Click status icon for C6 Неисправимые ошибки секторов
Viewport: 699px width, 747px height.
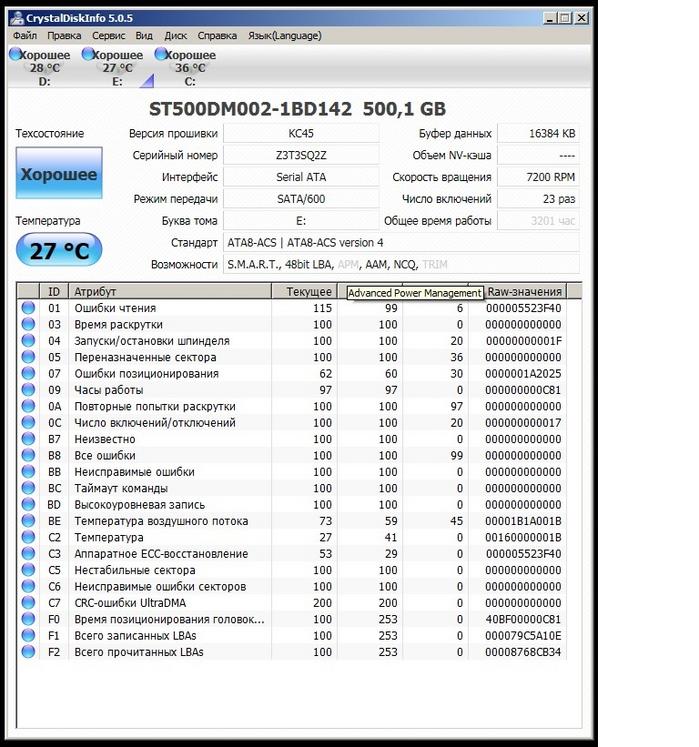click(x=28, y=586)
